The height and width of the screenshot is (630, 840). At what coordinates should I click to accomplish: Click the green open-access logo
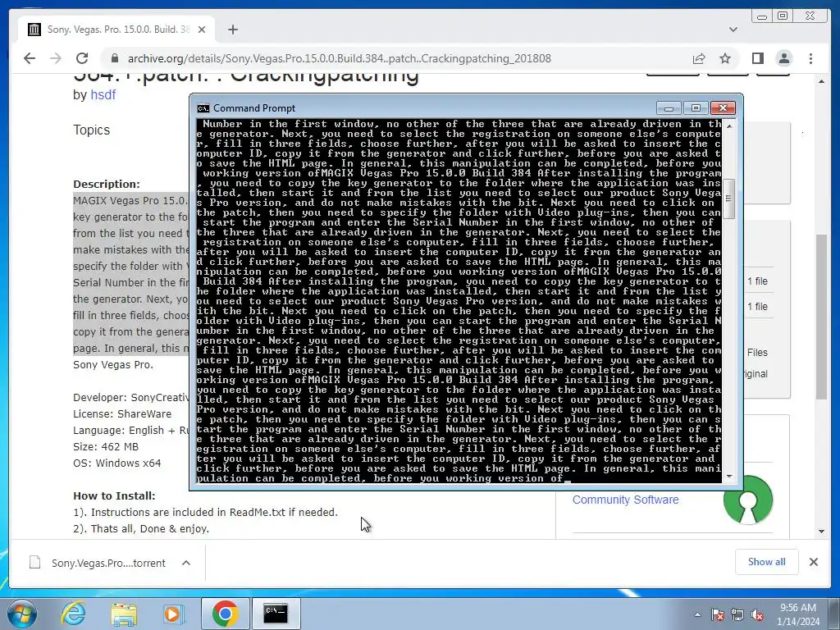[748, 500]
